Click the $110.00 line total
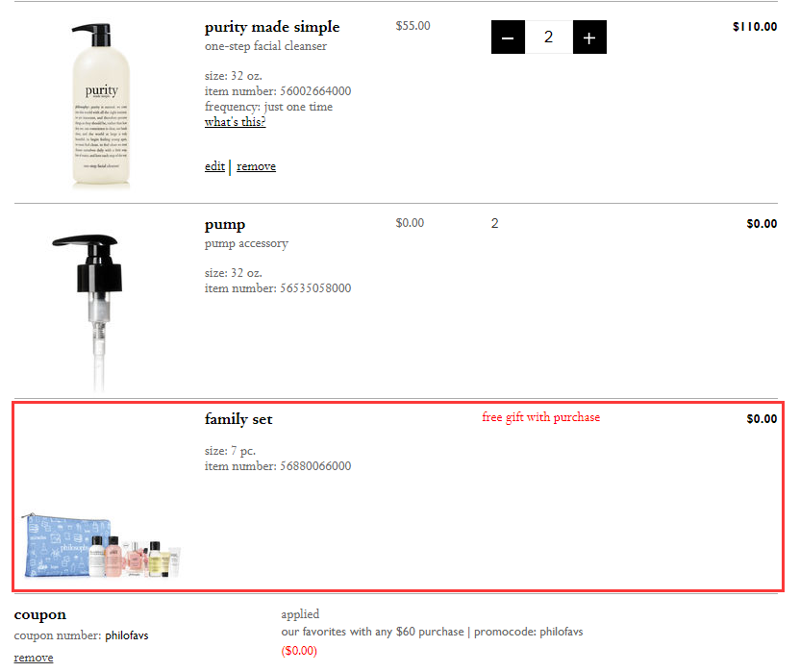 click(x=754, y=27)
